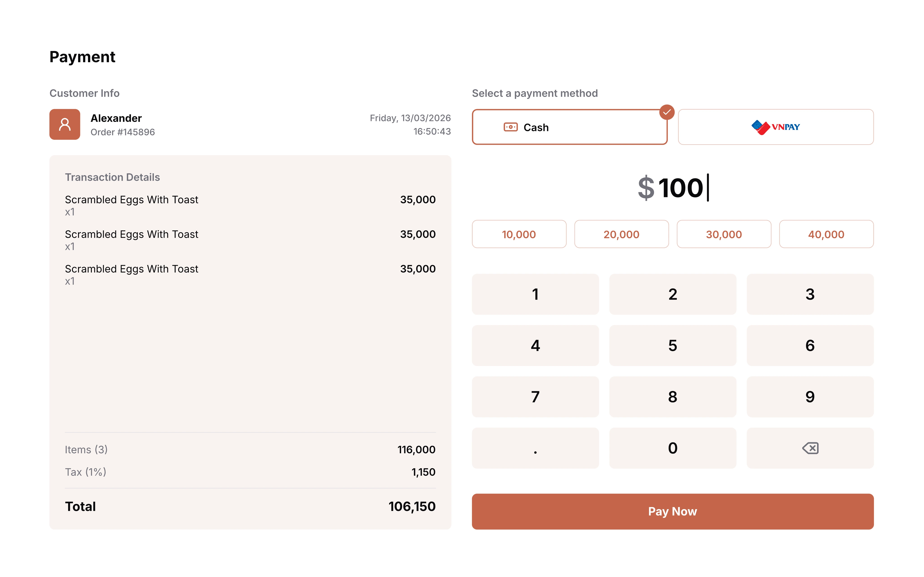Click the customer avatar icon next to Alexander
Image resolution: width=924 pixels, height=577 pixels.
tap(65, 124)
